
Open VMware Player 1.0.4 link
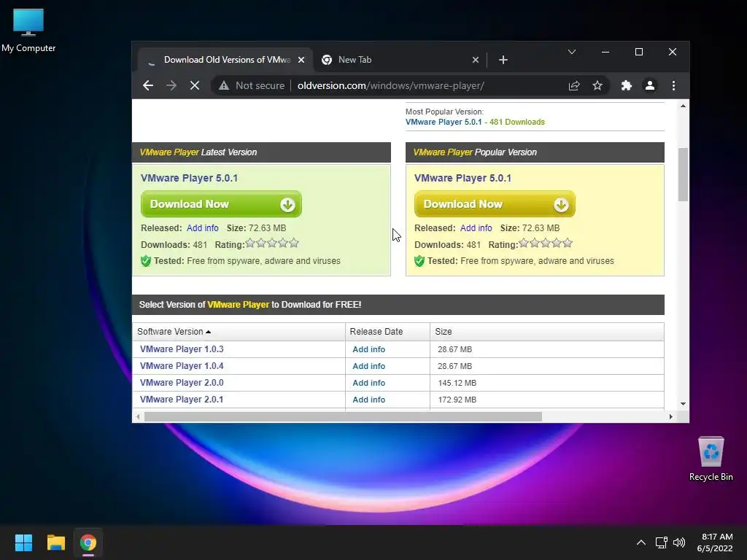click(182, 366)
